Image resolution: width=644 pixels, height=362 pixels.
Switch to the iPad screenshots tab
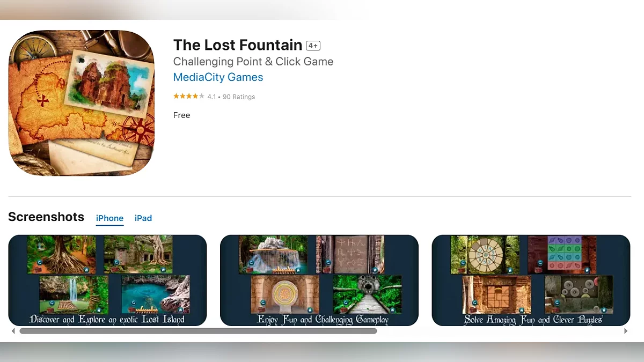[143, 218]
